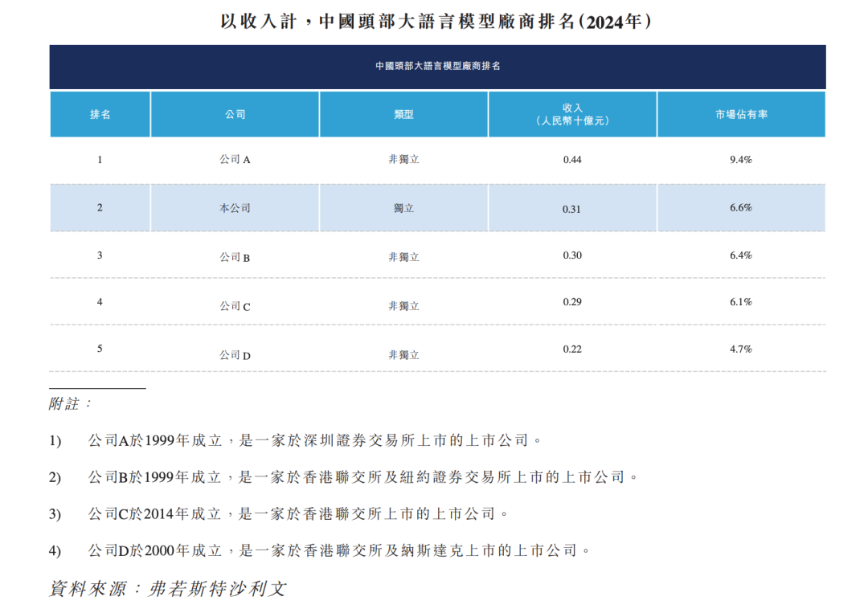
Task: Click footnote 1 about 公司A and 深圳證券交易所
Action: click(x=313, y=440)
